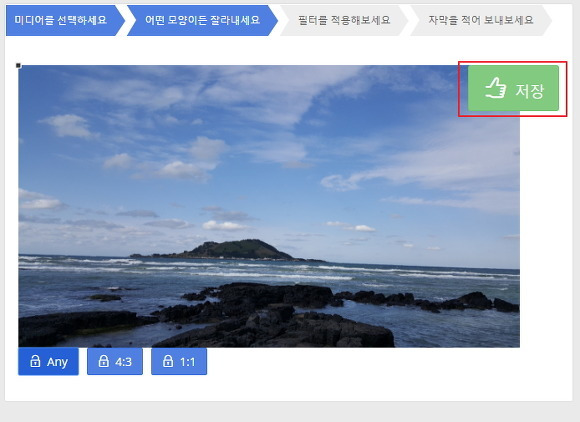The image size is (580, 422).
Task: Click the thumbs-up icon on the save button
Action: (495, 88)
